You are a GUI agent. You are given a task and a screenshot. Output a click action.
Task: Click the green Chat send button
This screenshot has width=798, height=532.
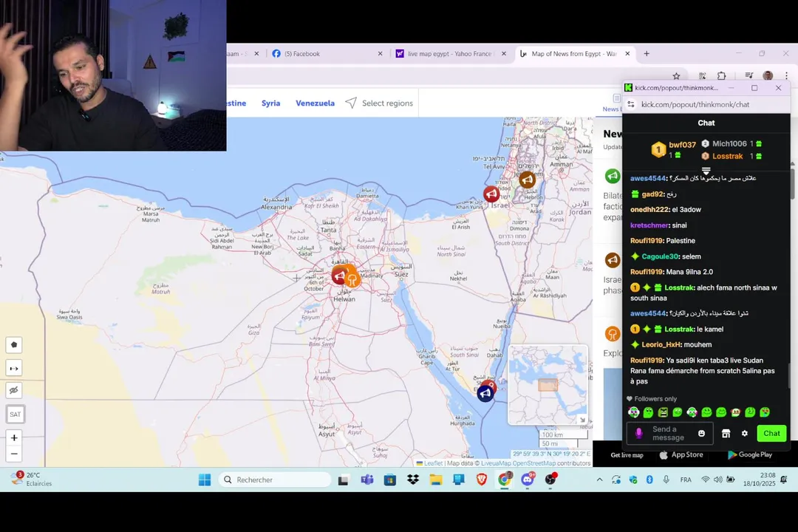tap(771, 433)
